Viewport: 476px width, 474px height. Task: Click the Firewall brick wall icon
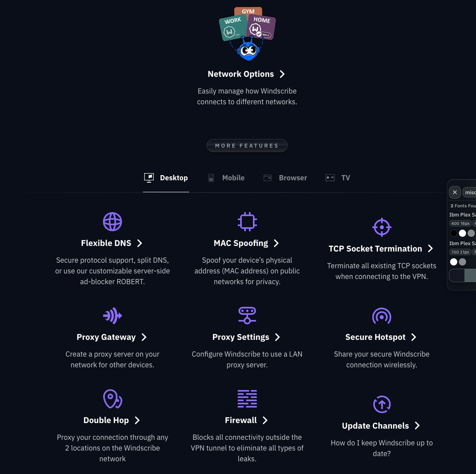pos(247,399)
